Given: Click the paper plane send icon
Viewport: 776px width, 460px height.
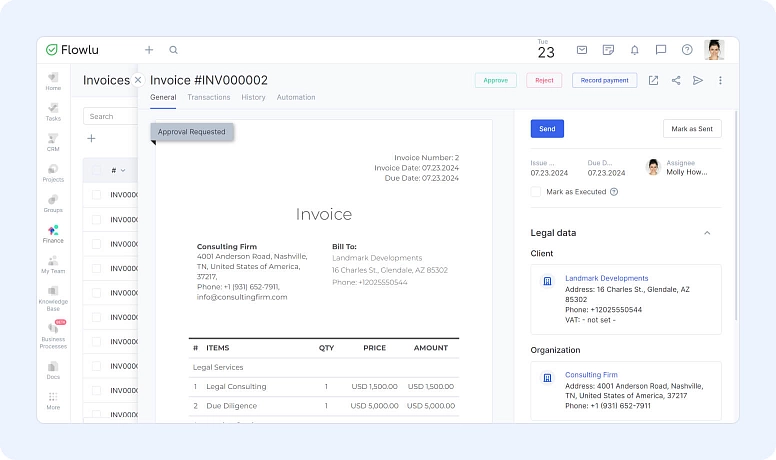Looking at the screenshot, I should click(x=698, y=81).
